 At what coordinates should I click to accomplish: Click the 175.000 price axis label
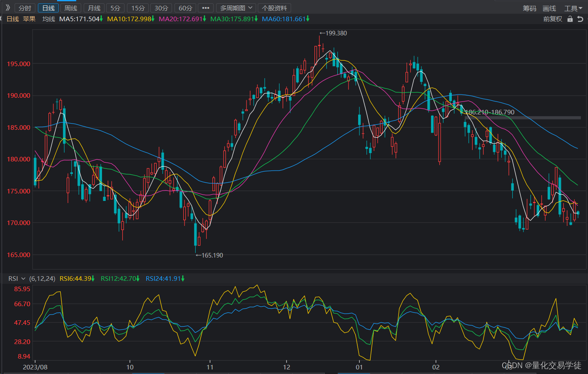19,191
